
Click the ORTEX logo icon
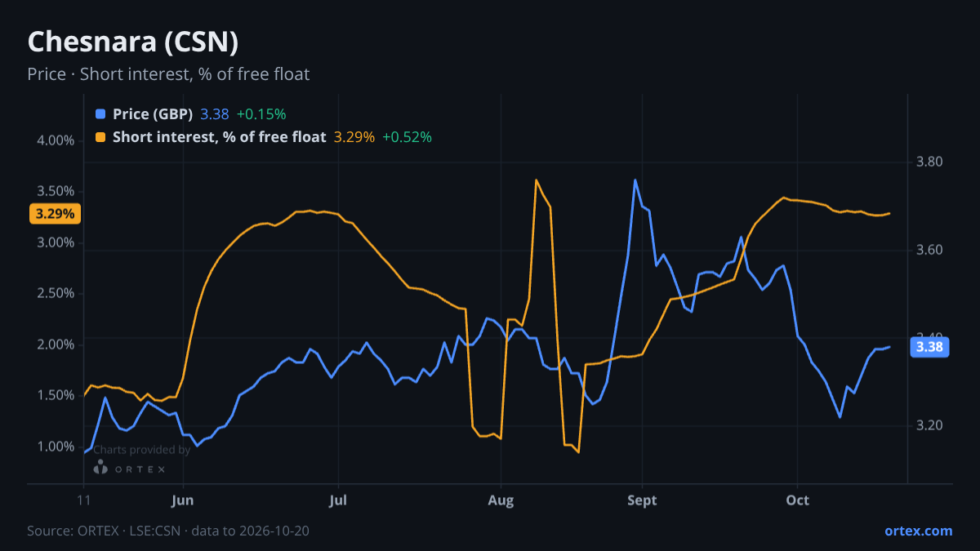click(x=100, y=468)
